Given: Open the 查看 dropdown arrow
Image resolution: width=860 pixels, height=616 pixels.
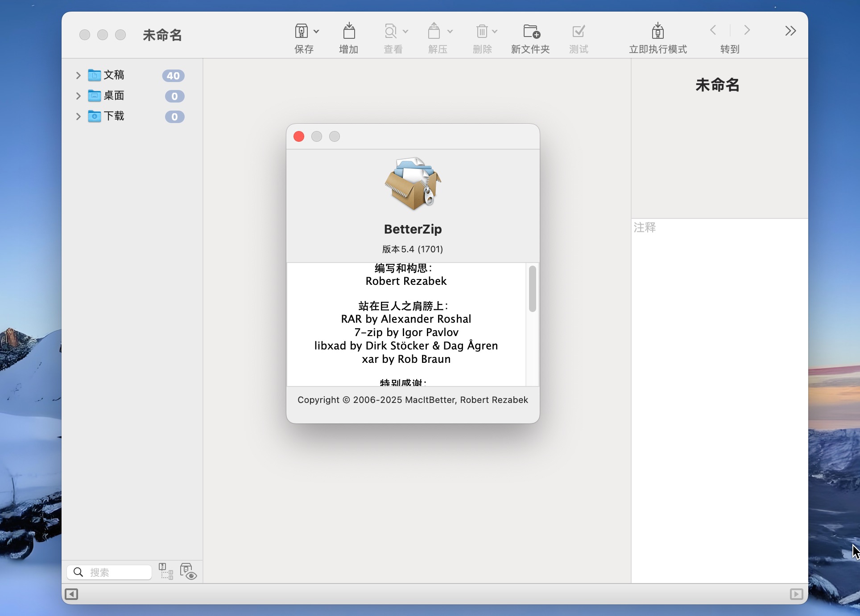Looking at the screenshot, I should point(405,32).
